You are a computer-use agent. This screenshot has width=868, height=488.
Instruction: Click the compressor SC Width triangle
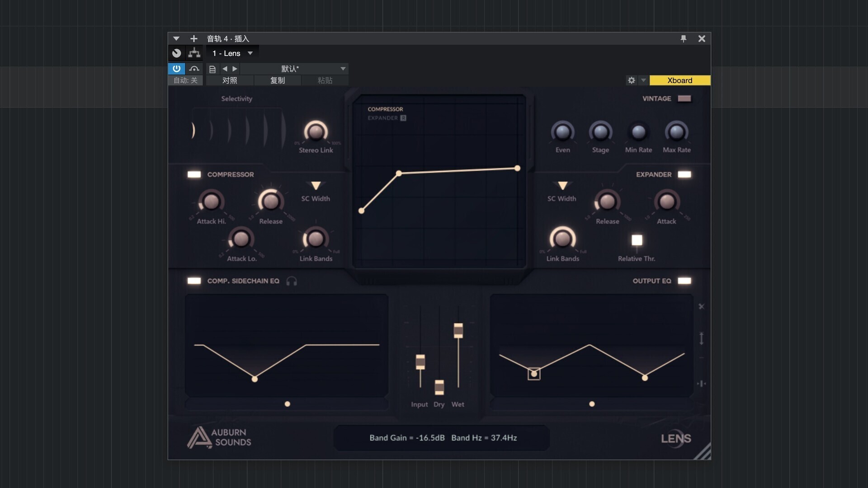(x=316, y=186)
